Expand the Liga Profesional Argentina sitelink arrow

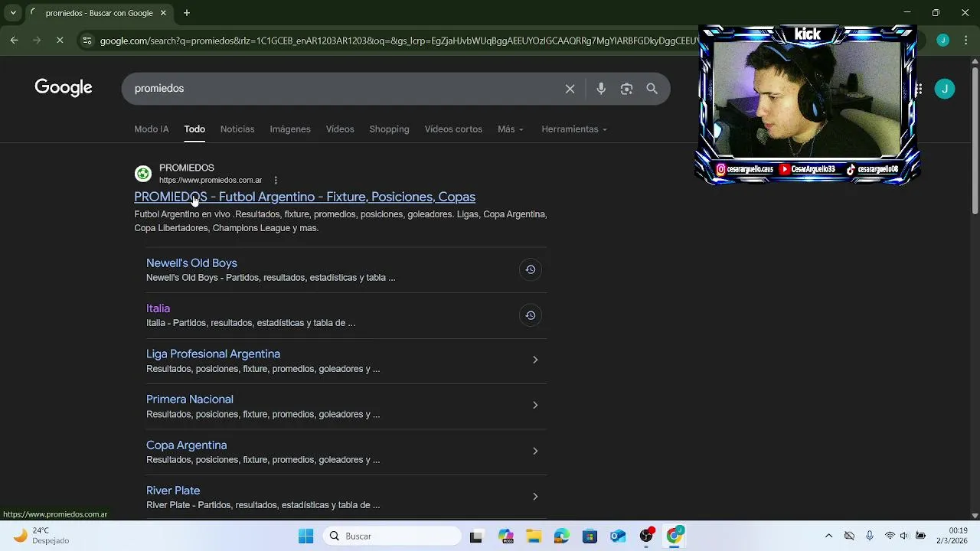coord(535,360)
